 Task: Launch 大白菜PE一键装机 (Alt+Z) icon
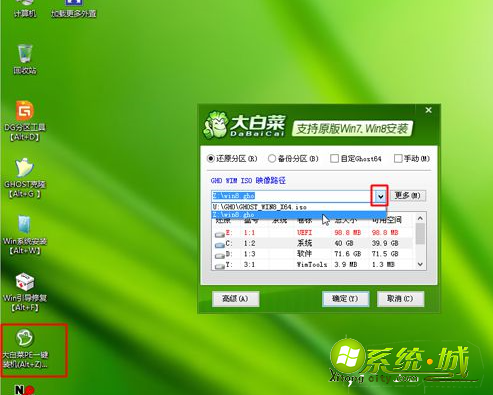coord(25,349)
